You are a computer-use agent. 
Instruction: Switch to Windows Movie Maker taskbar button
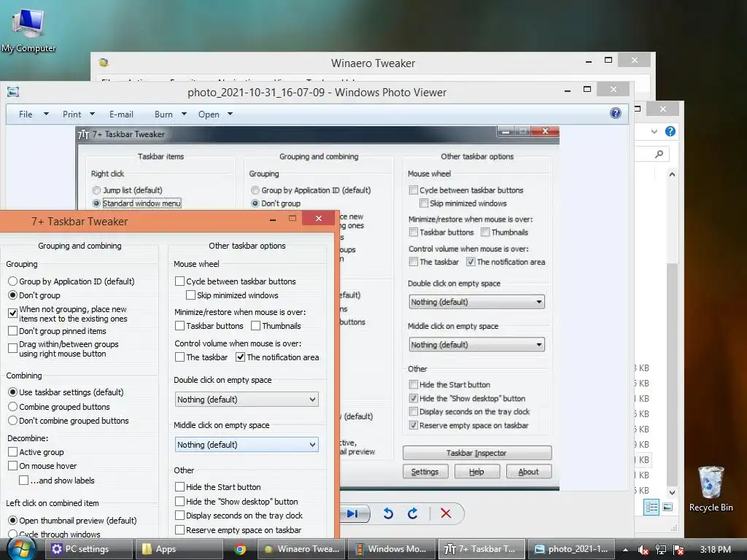[392, 549]
